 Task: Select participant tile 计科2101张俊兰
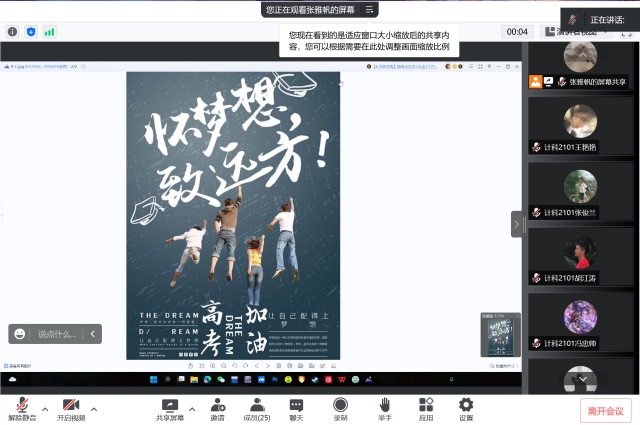click(x=581, y=191)
